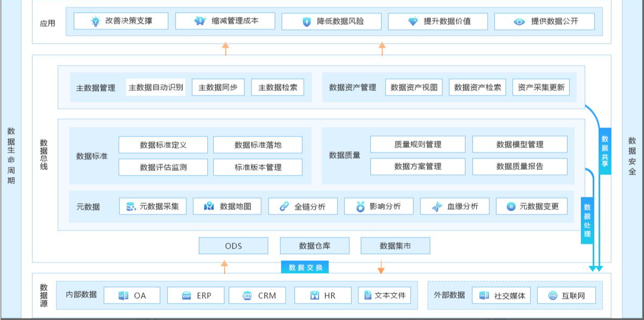Click the shield icon beside 降低数据风险
The width and height of the screenshot is (644, 320).
(307, 22)
